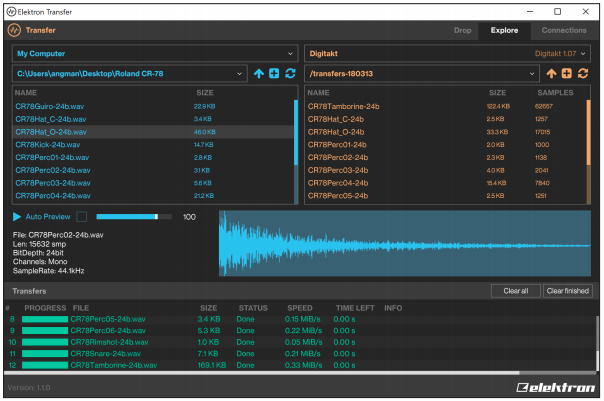Select transfer row CR78Perc06-24b.wav

pyautogui.click(x=300, y=331)
